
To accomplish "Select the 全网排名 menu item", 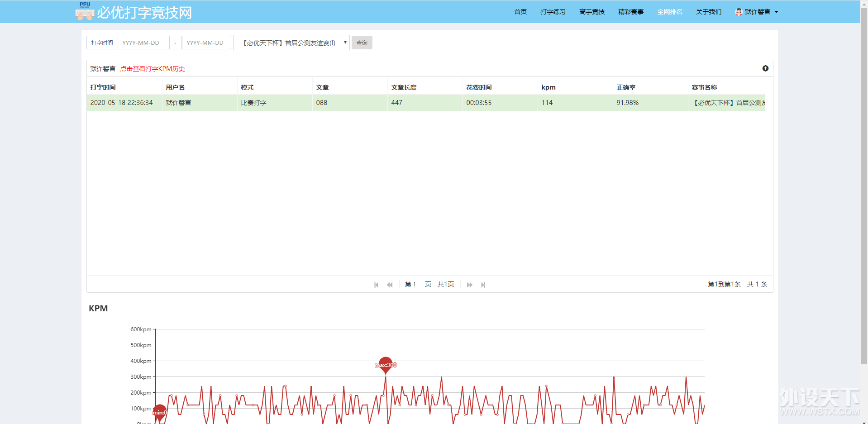I will tap(670, 12).
